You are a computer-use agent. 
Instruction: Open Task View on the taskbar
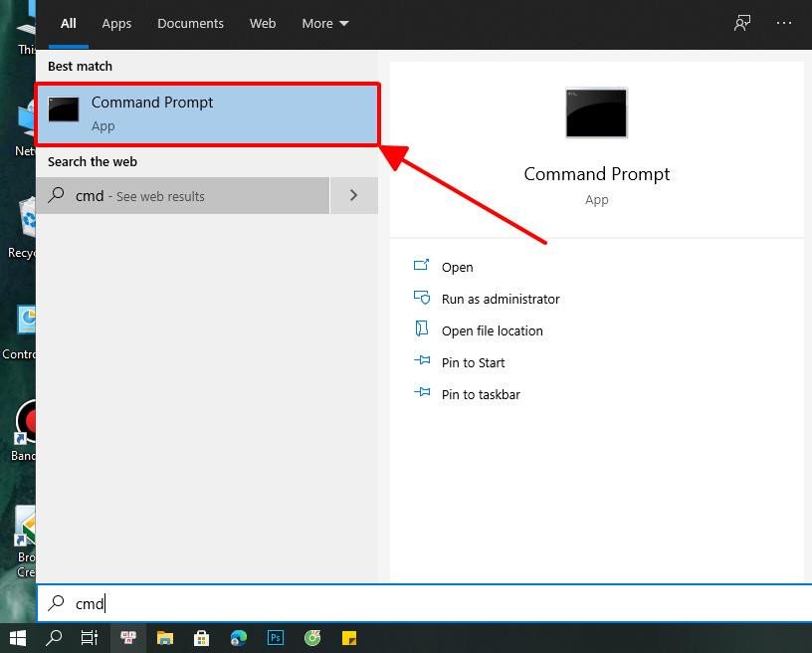(89, 639)
